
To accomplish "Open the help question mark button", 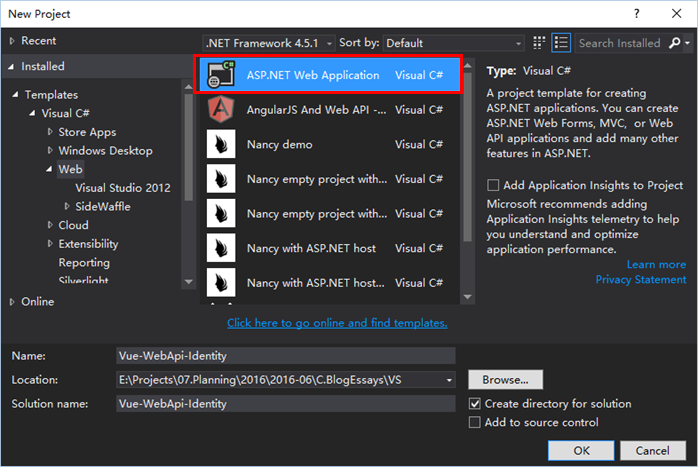I will click(637, 14).
